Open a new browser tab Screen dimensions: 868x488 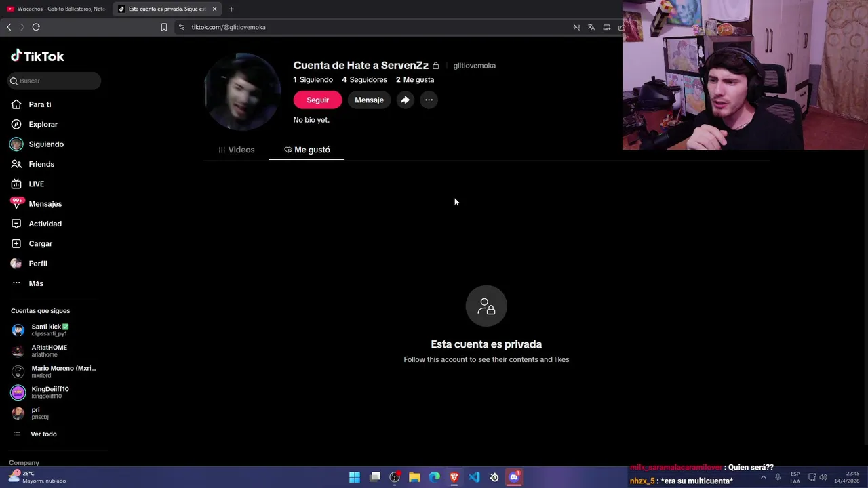[x=231, y=9]
